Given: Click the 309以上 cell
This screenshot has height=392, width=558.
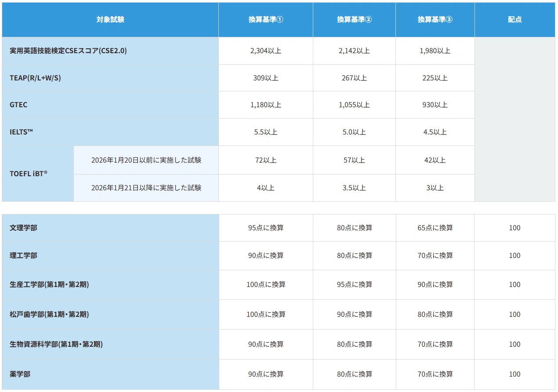Looking at the screenshot, I should (266, 78).
